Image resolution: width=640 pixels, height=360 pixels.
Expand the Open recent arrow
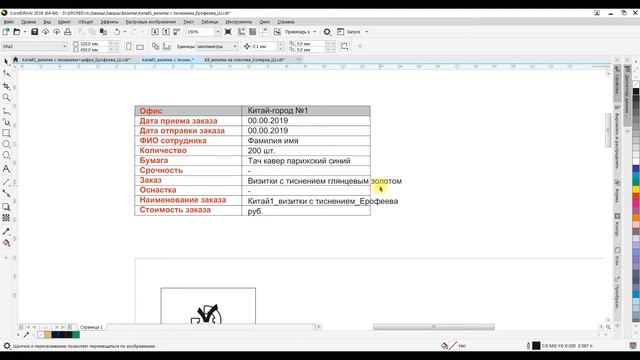pyautogui.click(x=24, y=31)
